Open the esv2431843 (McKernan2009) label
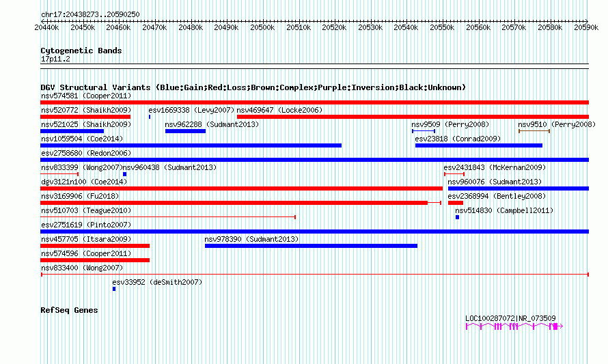This screenshot has width=608, height=364. pyautogui.click(x=495, y=167)
